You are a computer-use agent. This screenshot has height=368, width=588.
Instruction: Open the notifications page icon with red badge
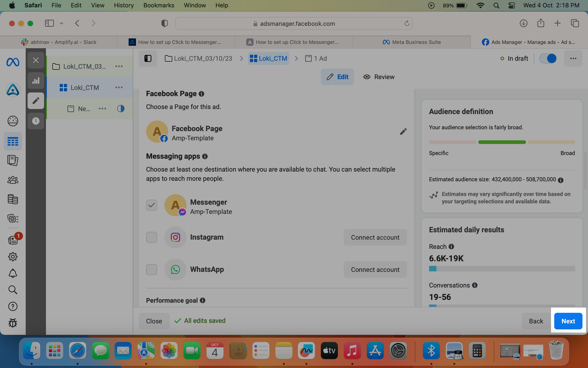13,240
